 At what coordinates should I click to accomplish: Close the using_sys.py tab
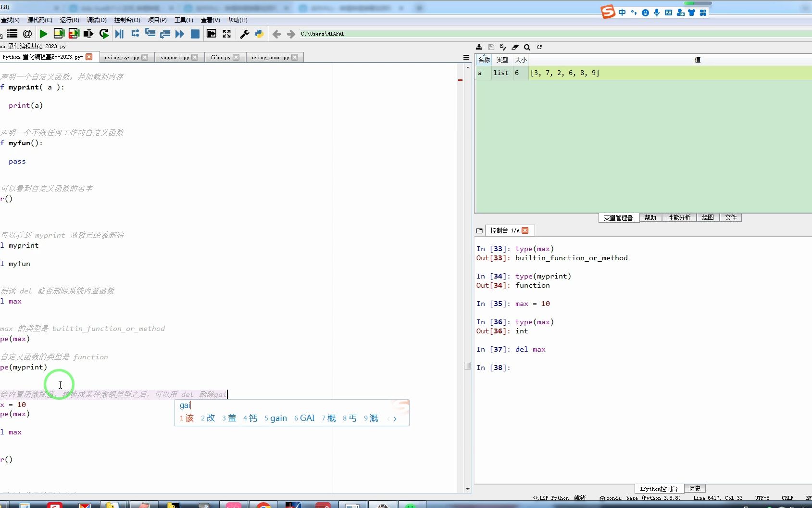[x=145, y=57]
